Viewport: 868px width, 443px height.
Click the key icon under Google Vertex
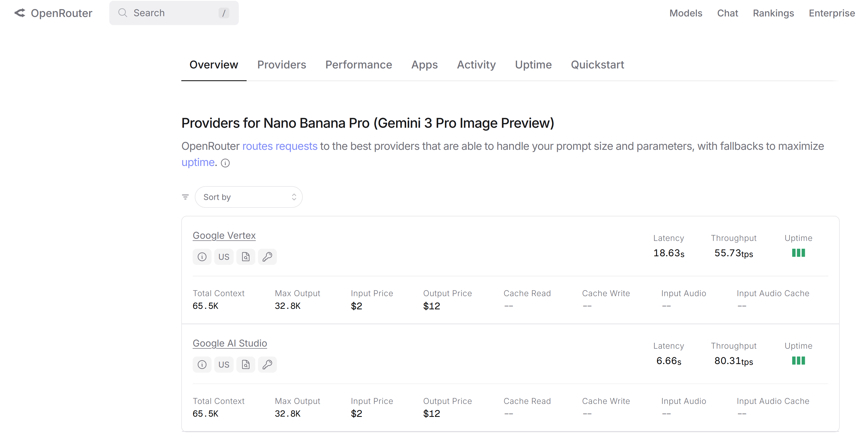[x=267, y=257]
